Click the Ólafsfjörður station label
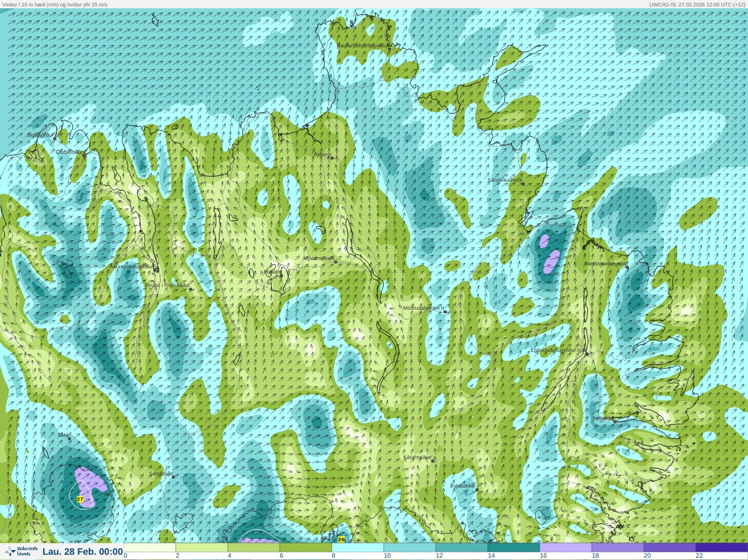 pyautogui.click(x=70, y=152)
